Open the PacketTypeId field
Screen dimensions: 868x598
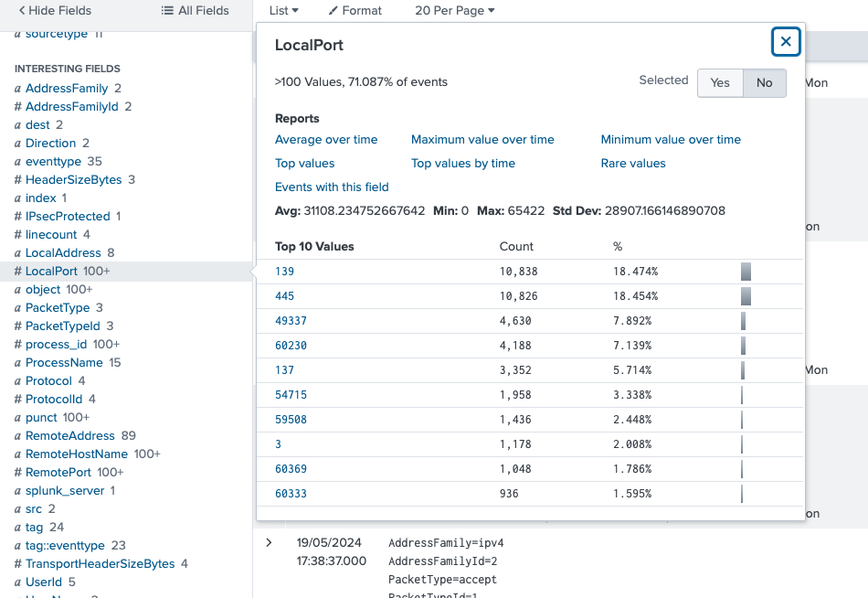(x=62, y=326)
